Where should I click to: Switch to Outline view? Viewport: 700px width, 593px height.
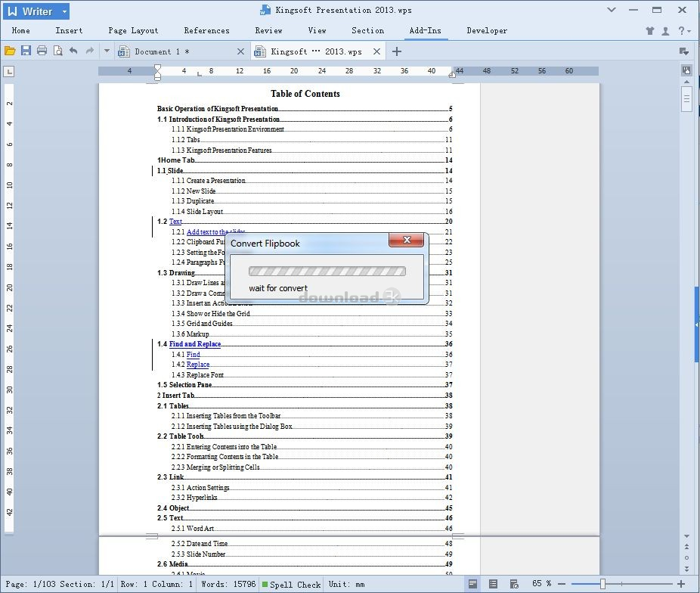pyautogui.click(x=493, y=584)
